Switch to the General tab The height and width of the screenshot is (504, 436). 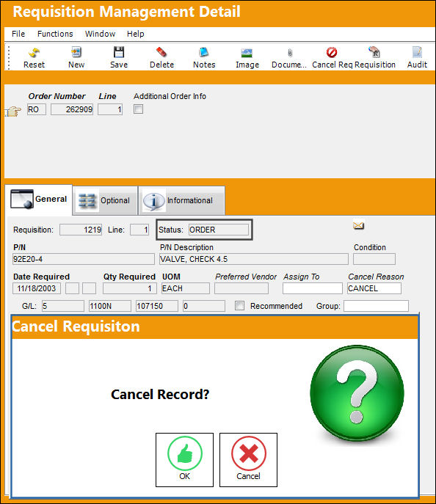[x=39, y=200]
